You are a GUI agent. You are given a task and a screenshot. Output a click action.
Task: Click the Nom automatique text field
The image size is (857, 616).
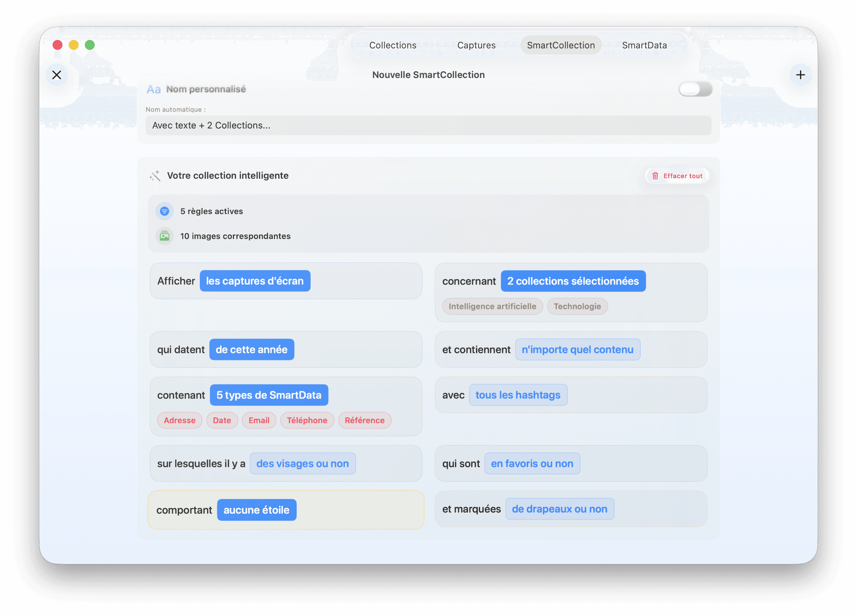click(428, 126)
